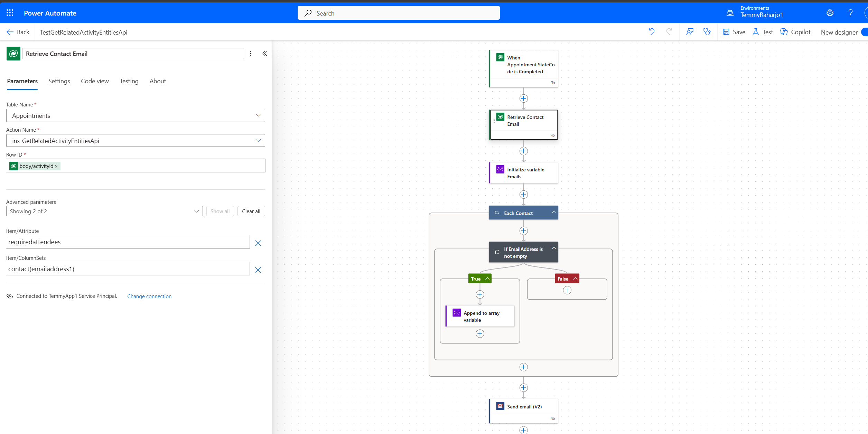Viewport: 868px width, 434px height.
Task: Remove the Item/Attribute parameter with X
Action: [x=258, y=243]
